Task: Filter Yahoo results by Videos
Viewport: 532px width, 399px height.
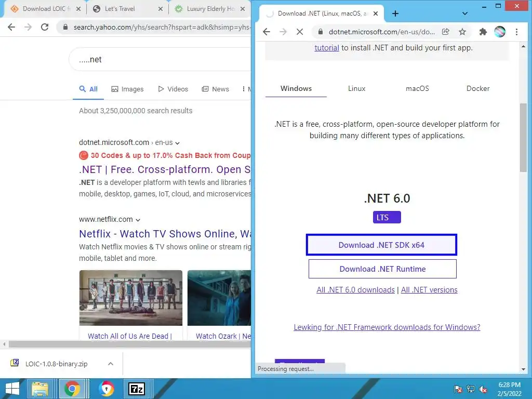Action: click(x=173, y=89)
